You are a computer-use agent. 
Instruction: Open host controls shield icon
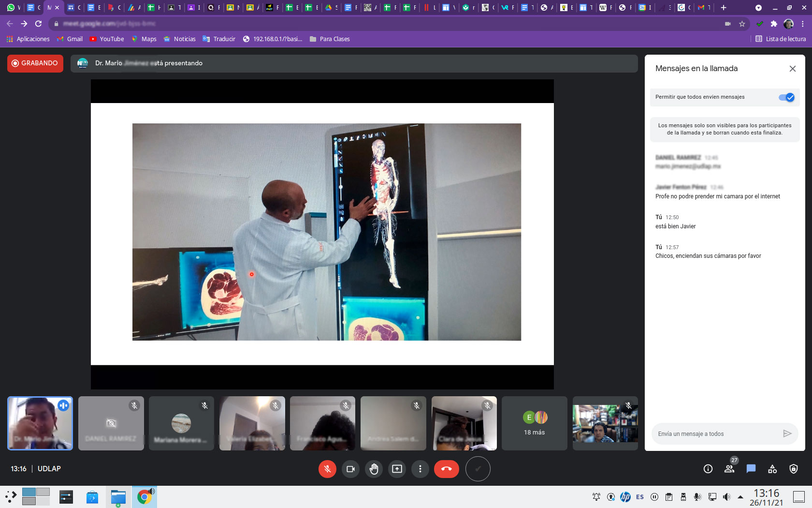(x=794, y=469)
